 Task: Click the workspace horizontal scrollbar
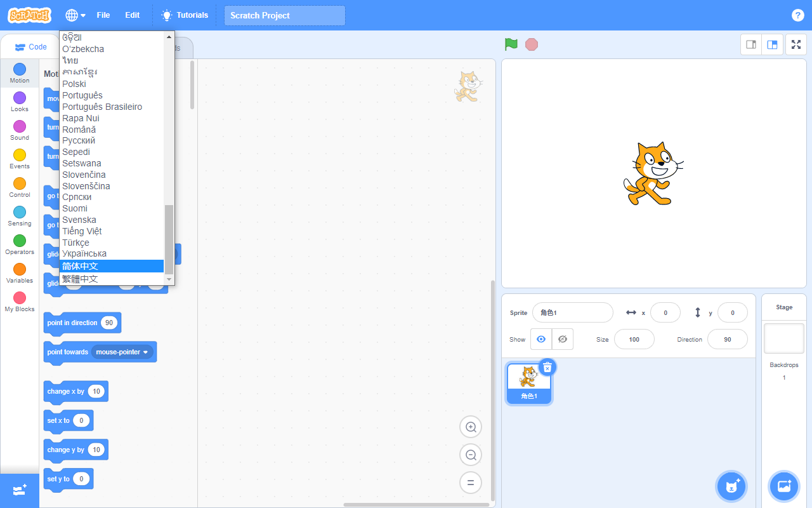pyautogui.click(x=416, y=505)
